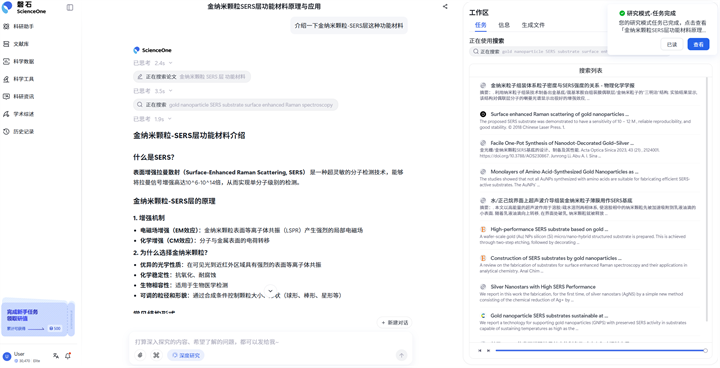The width and height of the screenshot is (720, 368).
Task: Jump to bottom with down-arrow circle button
Action: (x=270, y=291)
